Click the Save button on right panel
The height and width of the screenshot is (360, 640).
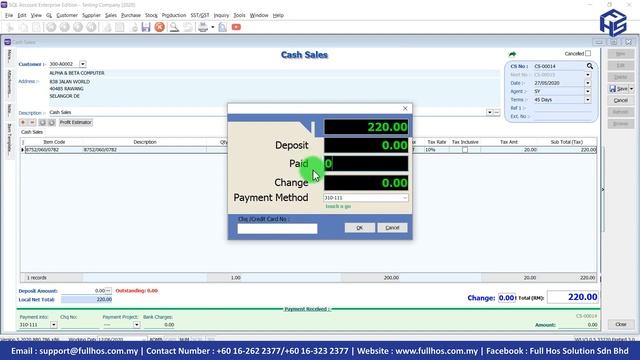(618, 89)
